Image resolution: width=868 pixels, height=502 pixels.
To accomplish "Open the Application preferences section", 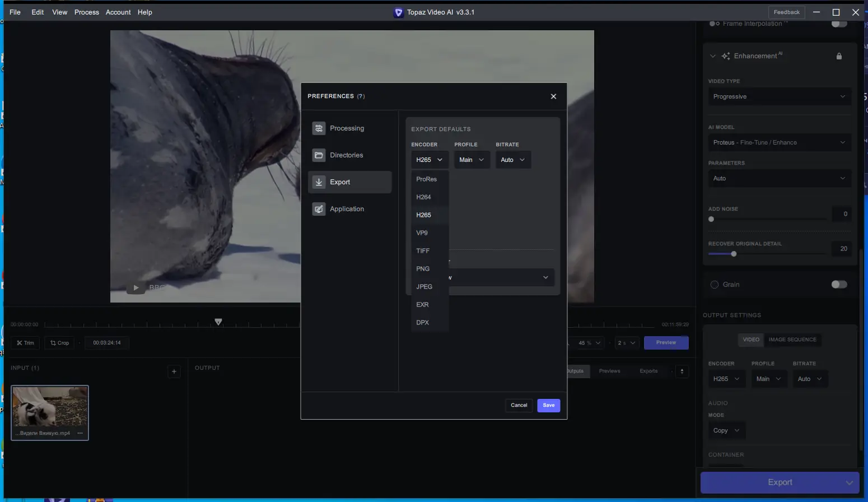I will 349,209.
